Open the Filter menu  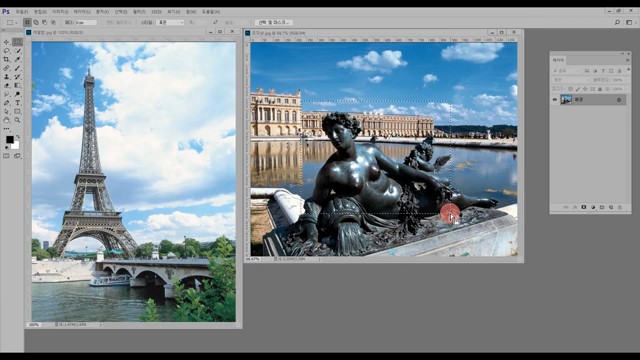tap(139, 12)
